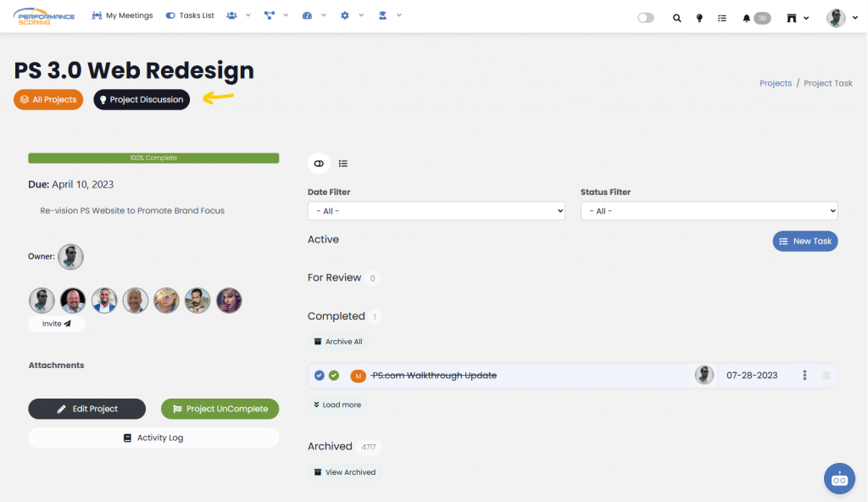
Task: Open the Projects breadcrumb link
Action: point(775,82)
